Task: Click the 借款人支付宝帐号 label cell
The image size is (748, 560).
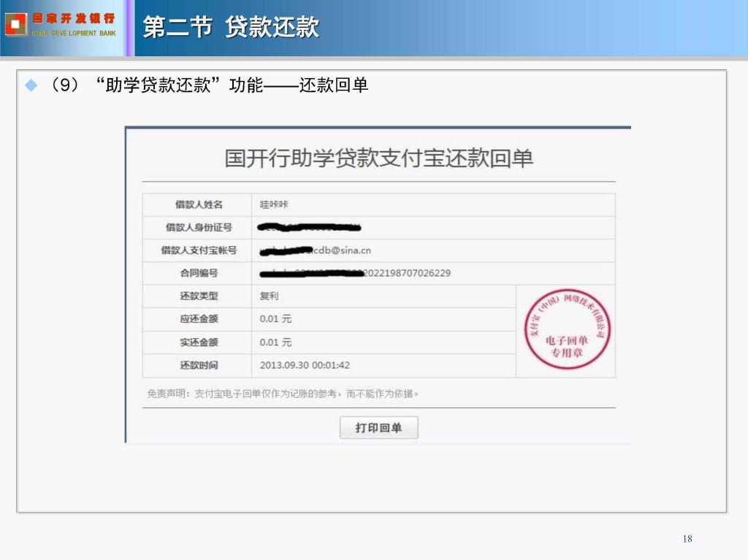Action: click(197, 250)
